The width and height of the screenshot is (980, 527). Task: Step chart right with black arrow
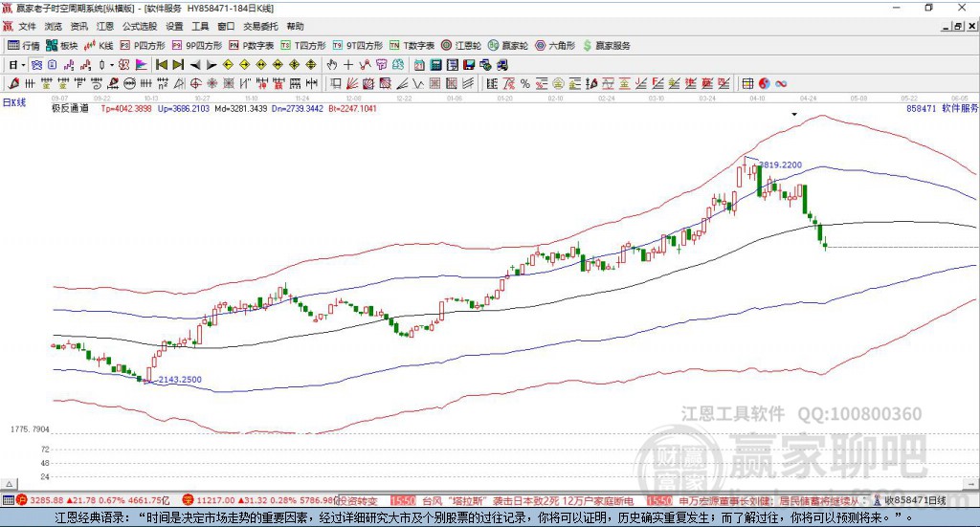(x=212, y=65)
